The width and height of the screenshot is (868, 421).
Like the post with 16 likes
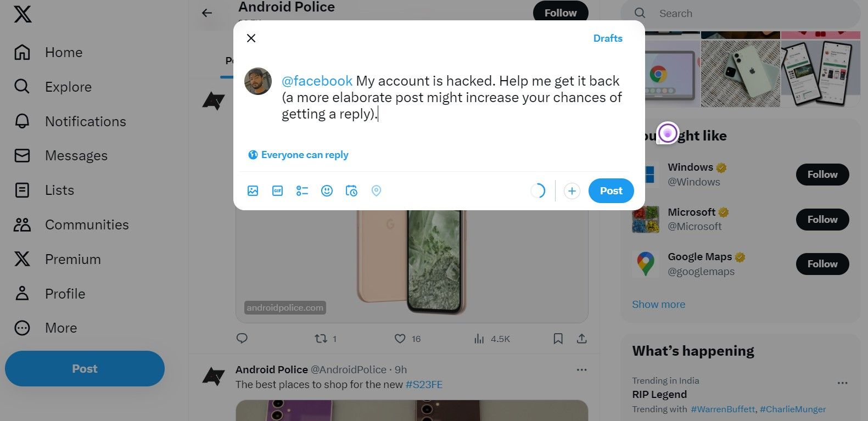tap(400, 339)
